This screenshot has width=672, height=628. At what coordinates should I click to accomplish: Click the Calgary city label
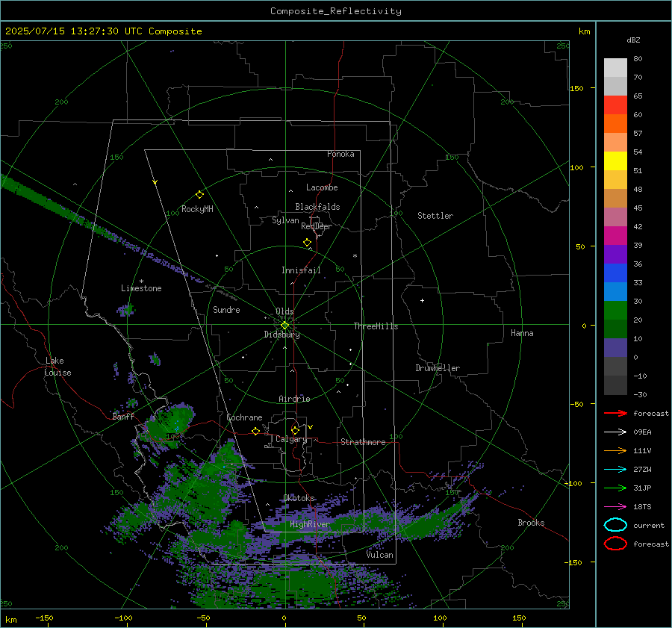click(291, 439)
